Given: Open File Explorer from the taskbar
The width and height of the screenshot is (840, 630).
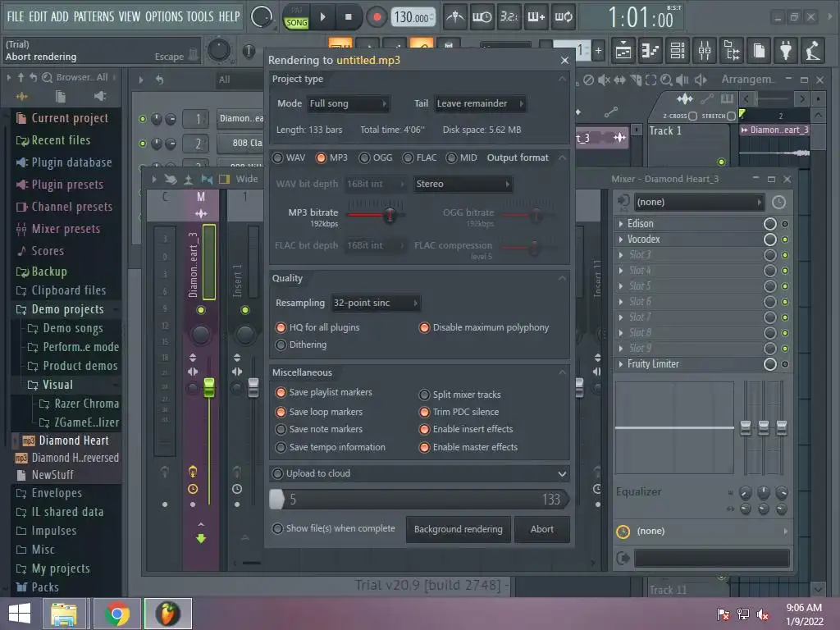Looking at the screenshot, I should [64, 614].
